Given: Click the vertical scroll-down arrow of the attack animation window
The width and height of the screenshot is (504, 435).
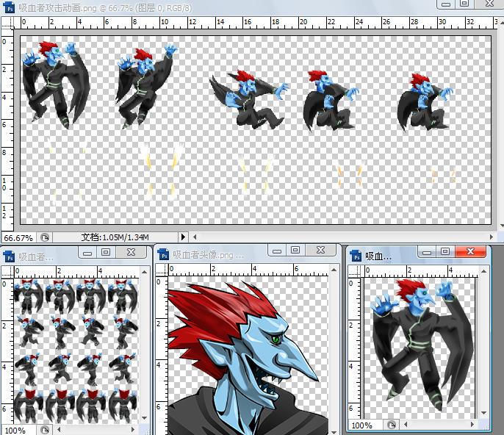Looking at the screenshot, I should pos(502,226).
